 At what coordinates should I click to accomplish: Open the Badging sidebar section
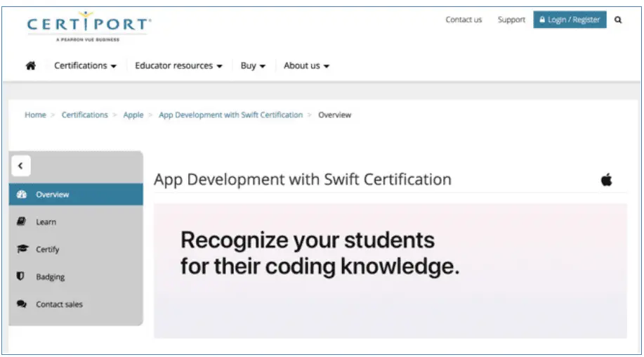[76, 277]
